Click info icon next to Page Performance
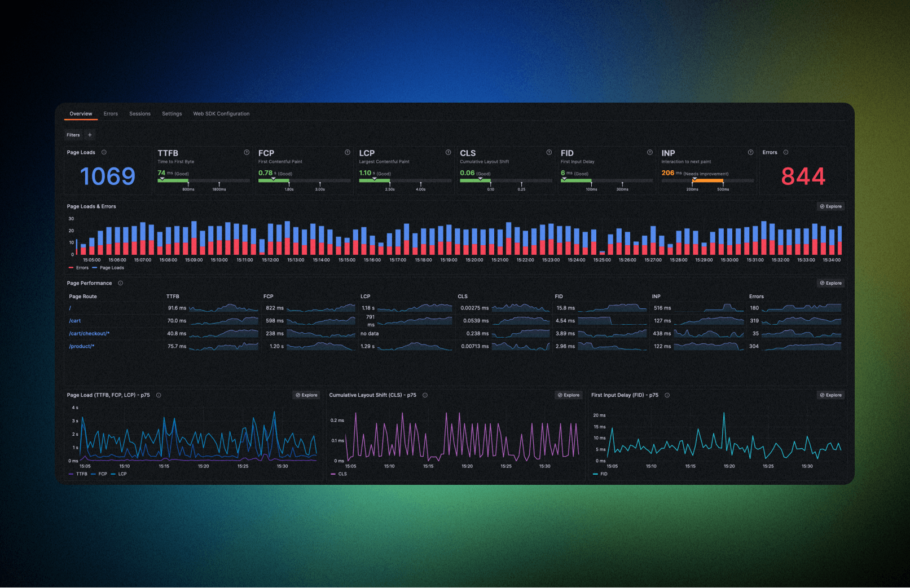Screen dimensions: 910x588 (x=120, y=283)
